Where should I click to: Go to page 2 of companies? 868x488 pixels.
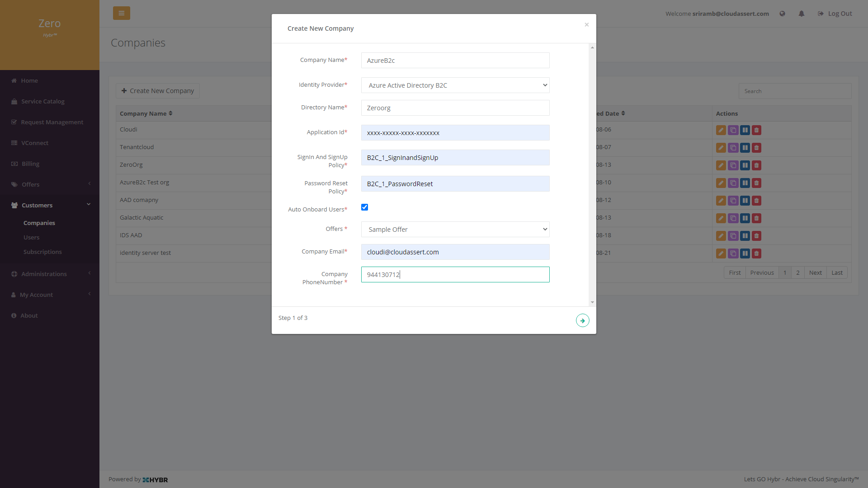tap(797, 272)
